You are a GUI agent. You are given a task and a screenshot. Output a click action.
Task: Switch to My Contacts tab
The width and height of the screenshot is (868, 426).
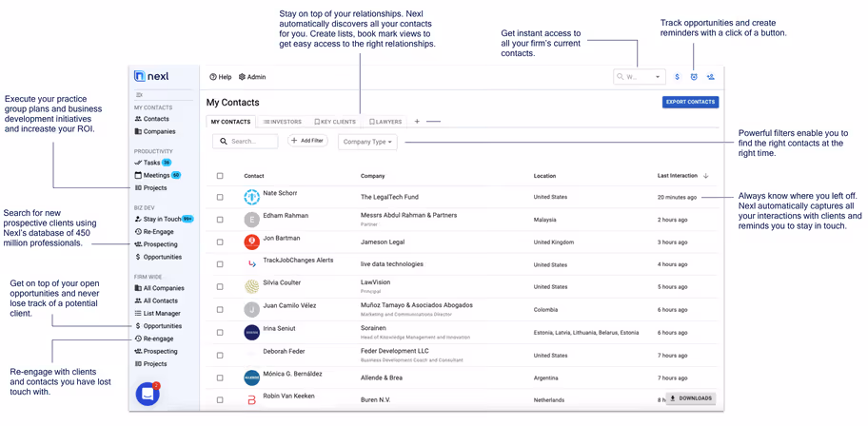pyautogui.click(x=230, y=122)
